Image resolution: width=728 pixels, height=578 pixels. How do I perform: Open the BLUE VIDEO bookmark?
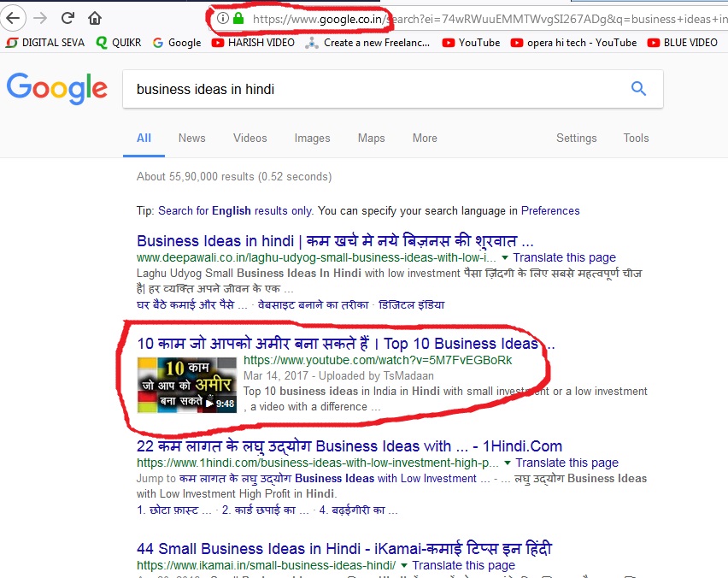coord(683,43)
